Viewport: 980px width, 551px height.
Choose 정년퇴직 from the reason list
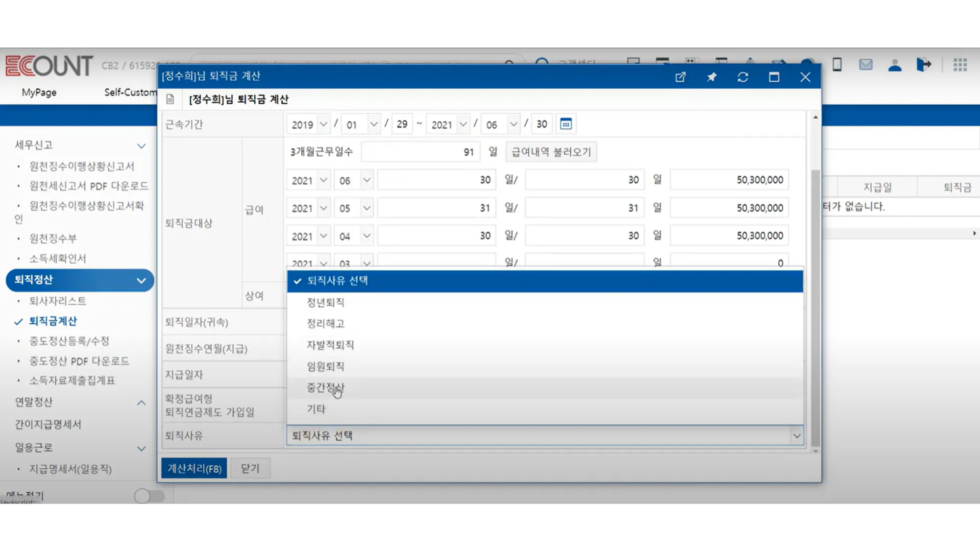point(545,302)
